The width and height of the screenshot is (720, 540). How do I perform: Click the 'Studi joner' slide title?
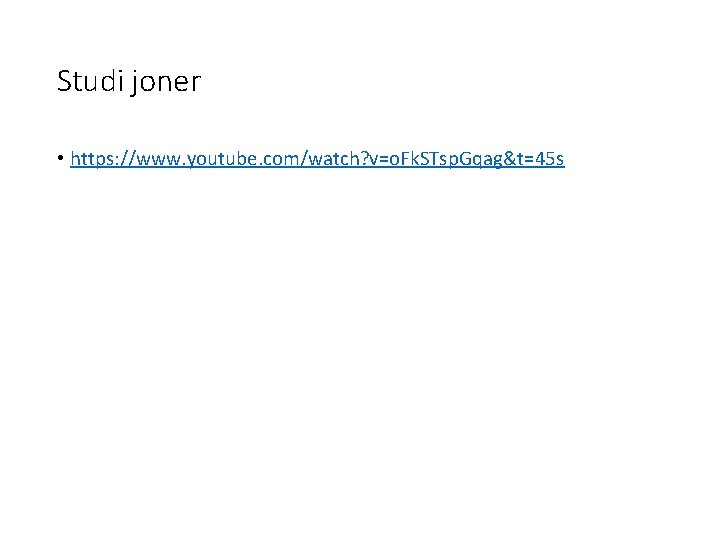(129, 82)
